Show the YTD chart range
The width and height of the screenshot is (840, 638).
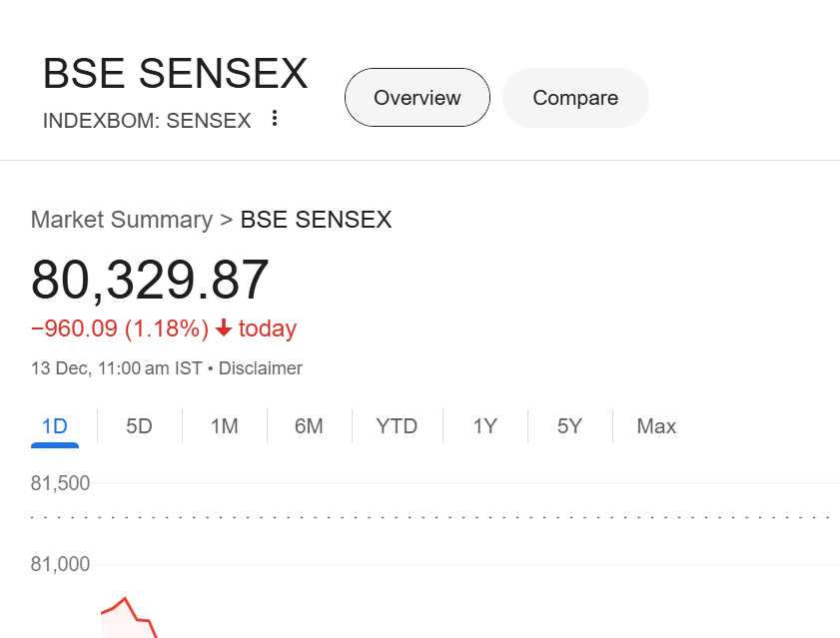pos(397,425)
